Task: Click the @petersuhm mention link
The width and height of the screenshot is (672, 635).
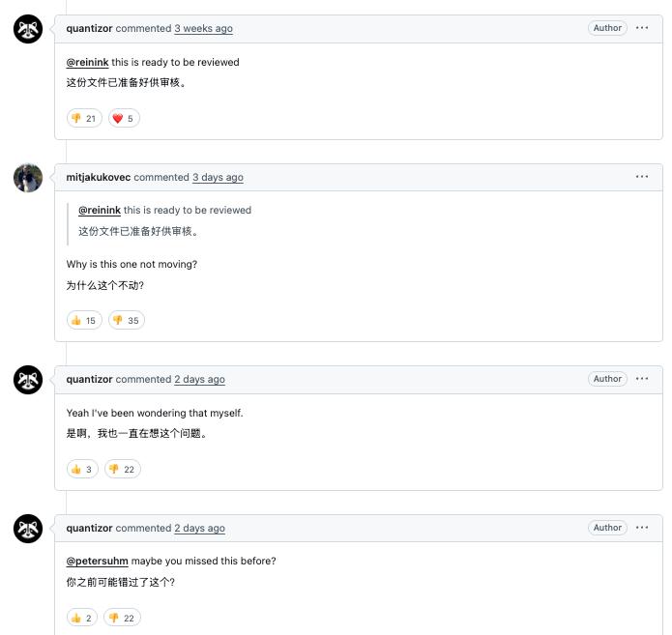Action: point(97,562)
